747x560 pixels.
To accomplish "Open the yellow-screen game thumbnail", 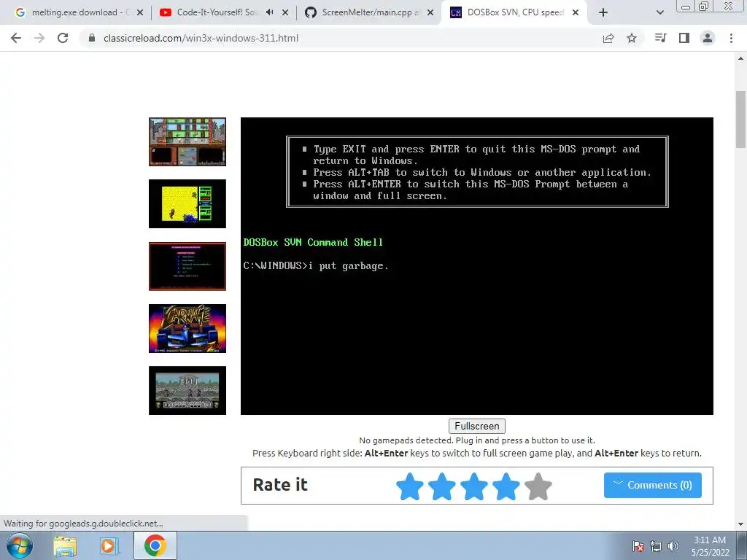I will tap(187, 204).
